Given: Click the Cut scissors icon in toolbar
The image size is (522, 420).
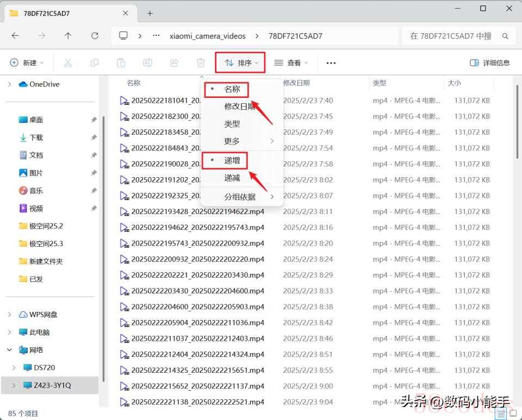Looking at the screenshot, I should pyautogui.click(x=68, y=63).
